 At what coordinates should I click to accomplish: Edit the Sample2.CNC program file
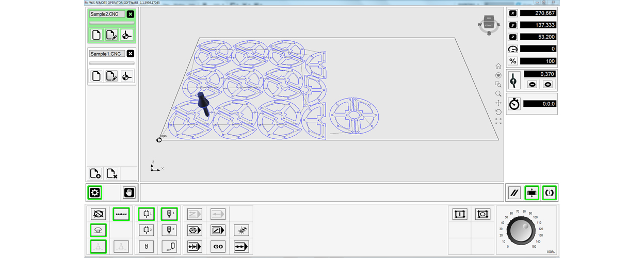(x=111, y=35)
